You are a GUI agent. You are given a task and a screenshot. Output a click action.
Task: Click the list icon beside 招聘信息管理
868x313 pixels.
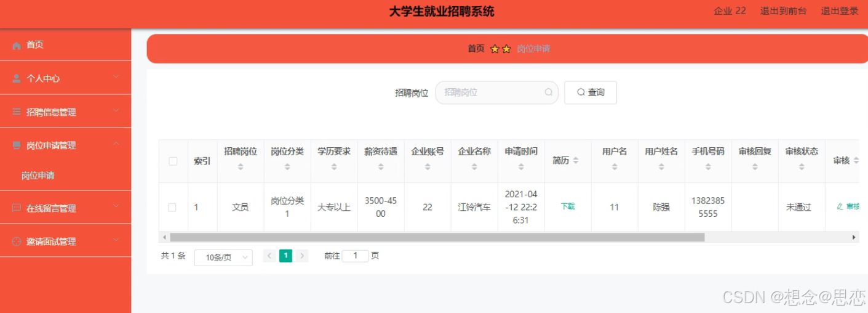[17, 112]
